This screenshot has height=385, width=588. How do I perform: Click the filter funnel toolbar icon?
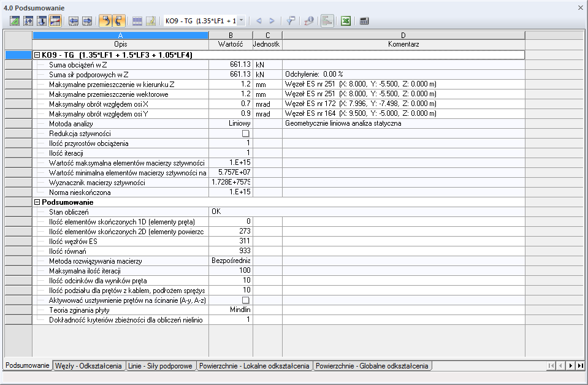[x=291, y=21]
